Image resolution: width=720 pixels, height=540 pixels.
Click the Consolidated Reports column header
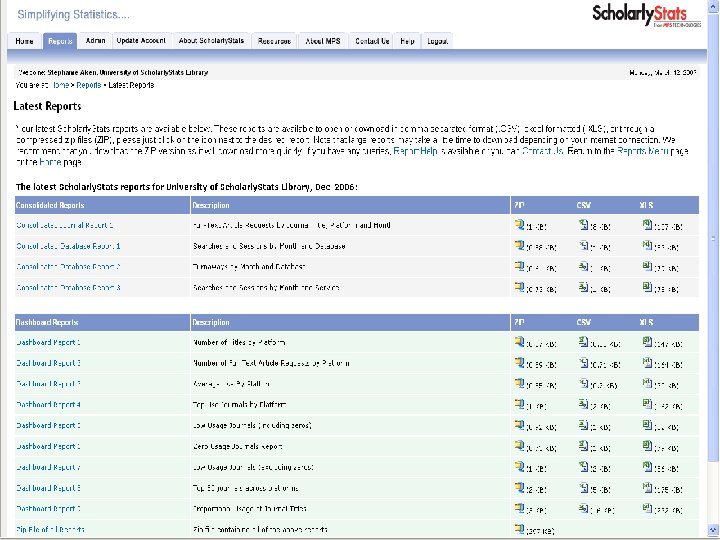[102, 205]
